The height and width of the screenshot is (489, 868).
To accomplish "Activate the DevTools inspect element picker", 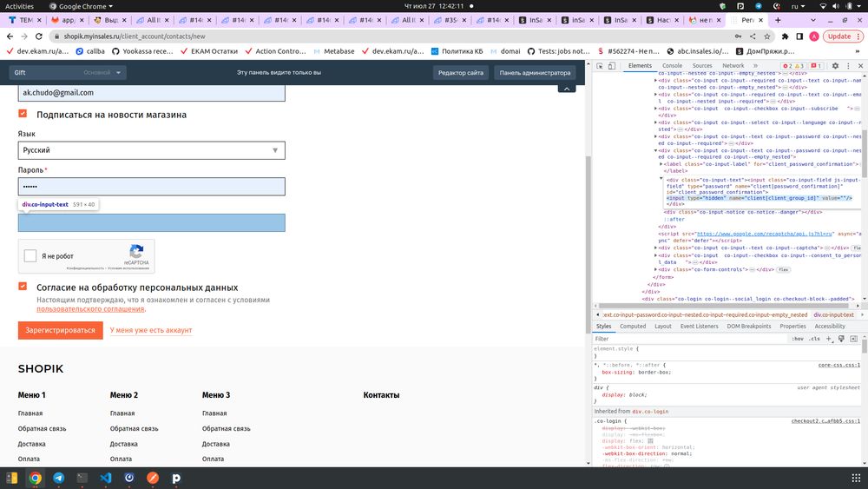I will click(601, 65).
